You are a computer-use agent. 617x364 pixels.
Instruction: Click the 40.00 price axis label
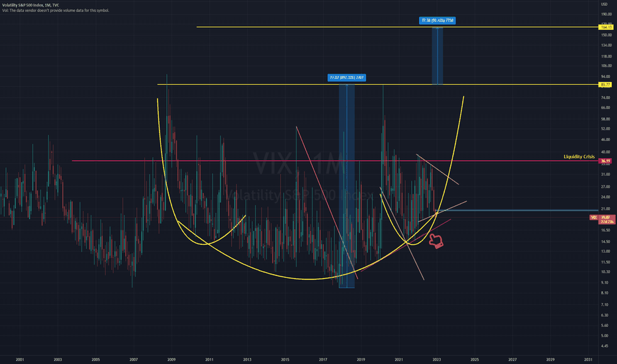pyautogui.click(x=605, y=152)
